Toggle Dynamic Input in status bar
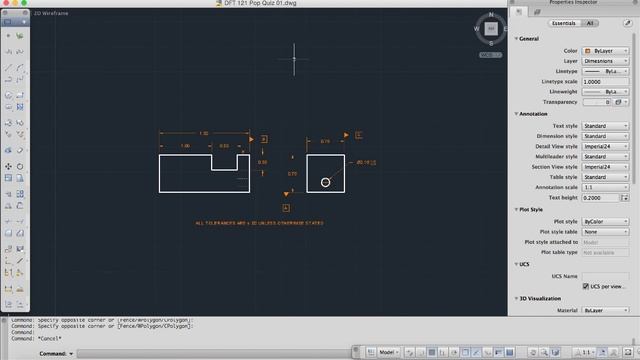 tap(487, 352)
